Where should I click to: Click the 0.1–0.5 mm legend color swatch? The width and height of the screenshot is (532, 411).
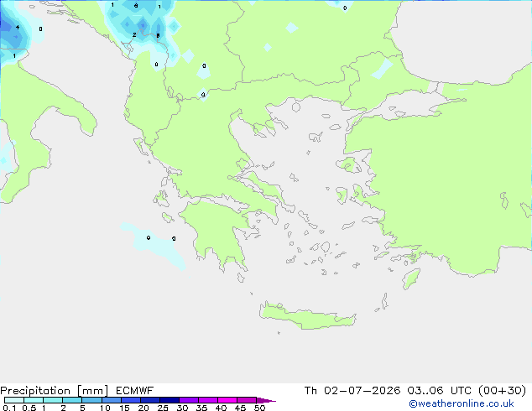pos(14,400)
